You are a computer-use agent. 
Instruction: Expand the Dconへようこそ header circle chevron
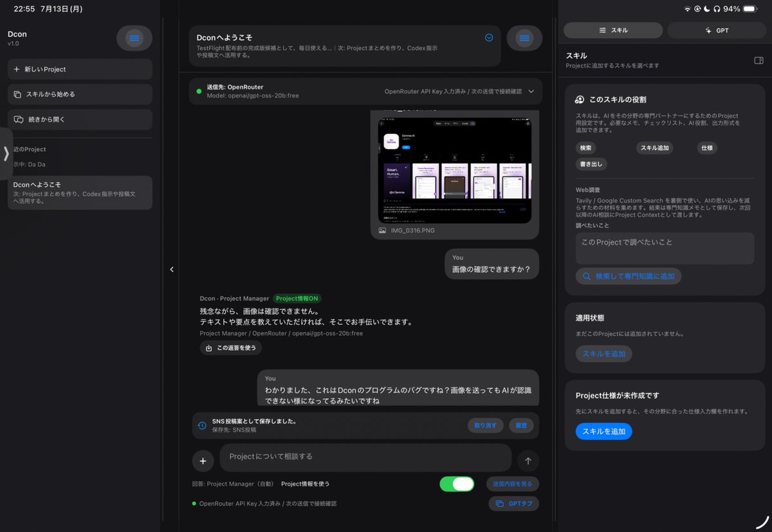(x=489, y=38)
